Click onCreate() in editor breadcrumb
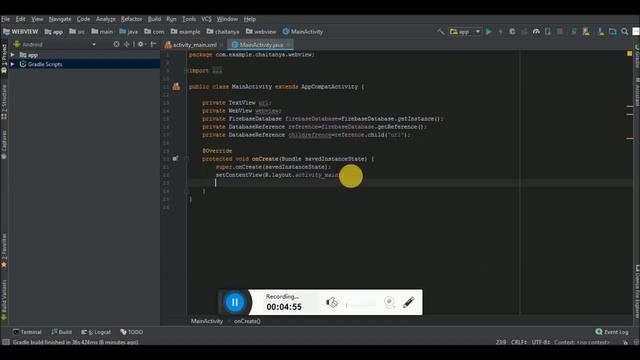 [x=247, y=321]
